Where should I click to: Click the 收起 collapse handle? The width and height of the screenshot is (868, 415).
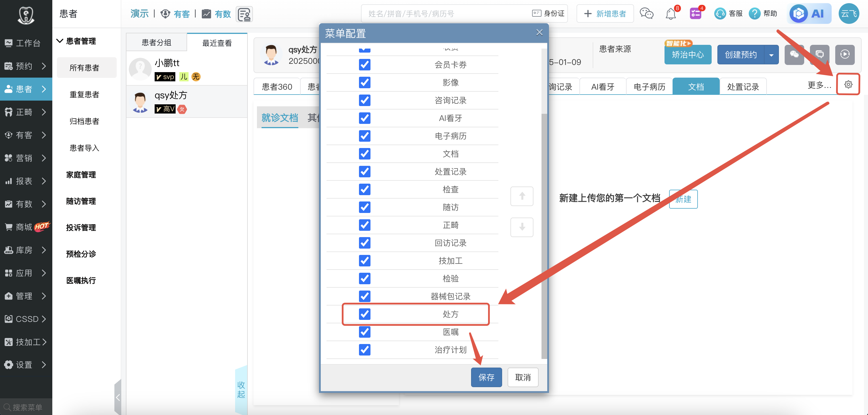tap(241, 390)
